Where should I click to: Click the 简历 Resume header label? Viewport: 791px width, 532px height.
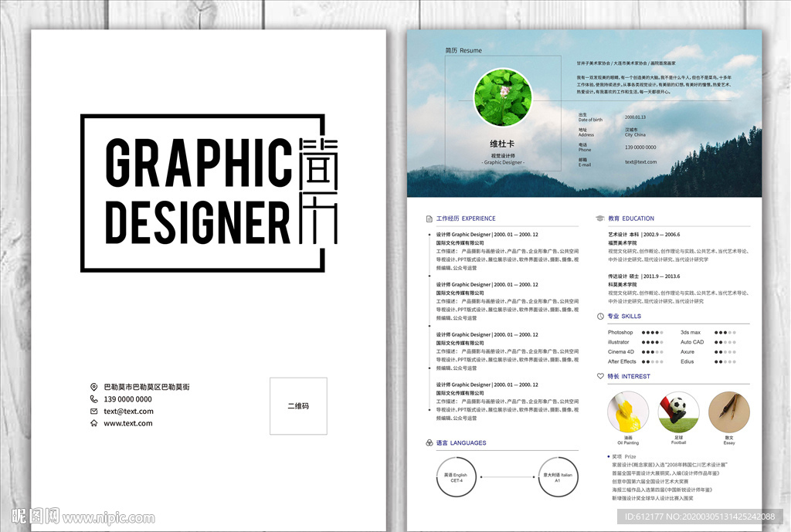463,50
